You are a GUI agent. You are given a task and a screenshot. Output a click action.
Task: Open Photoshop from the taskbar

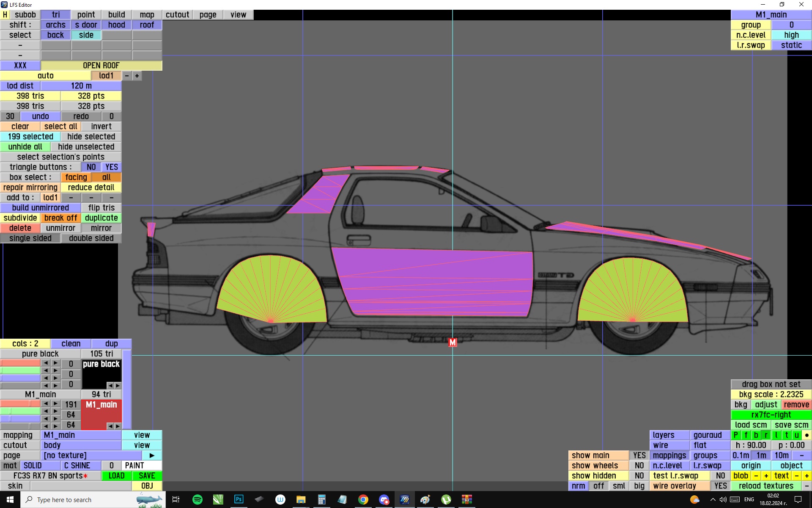click(x=239, y=500)
